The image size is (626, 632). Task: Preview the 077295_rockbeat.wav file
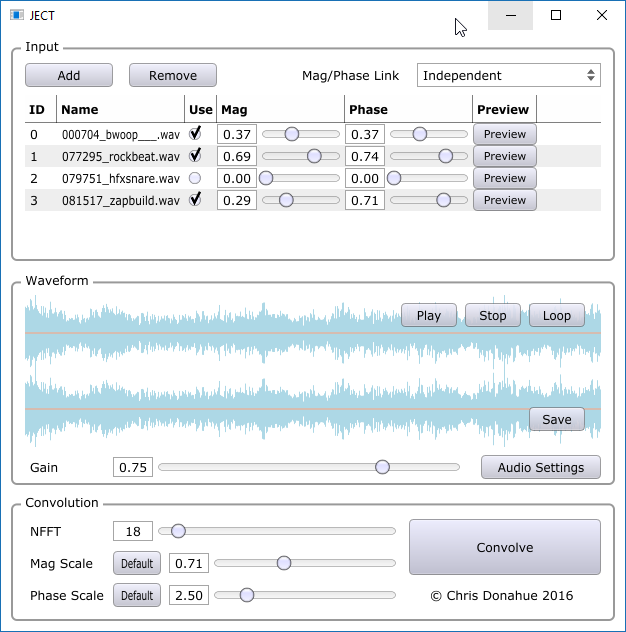tap(505, 156)
